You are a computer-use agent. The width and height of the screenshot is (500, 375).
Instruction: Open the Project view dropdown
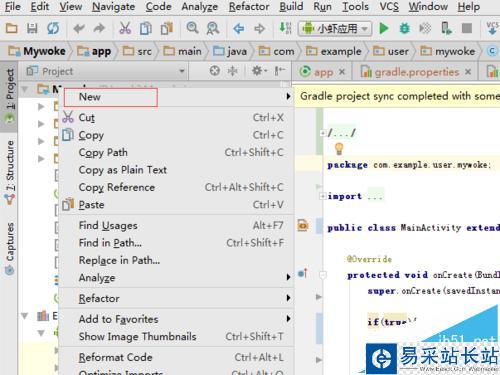click(x=182, y=71)
